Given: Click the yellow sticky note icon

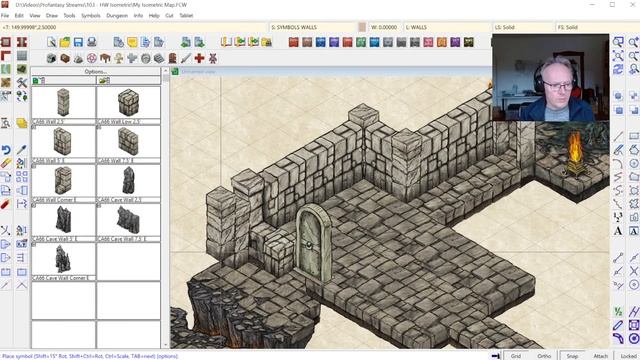Looking at the screenshot, I should (132, 42).
